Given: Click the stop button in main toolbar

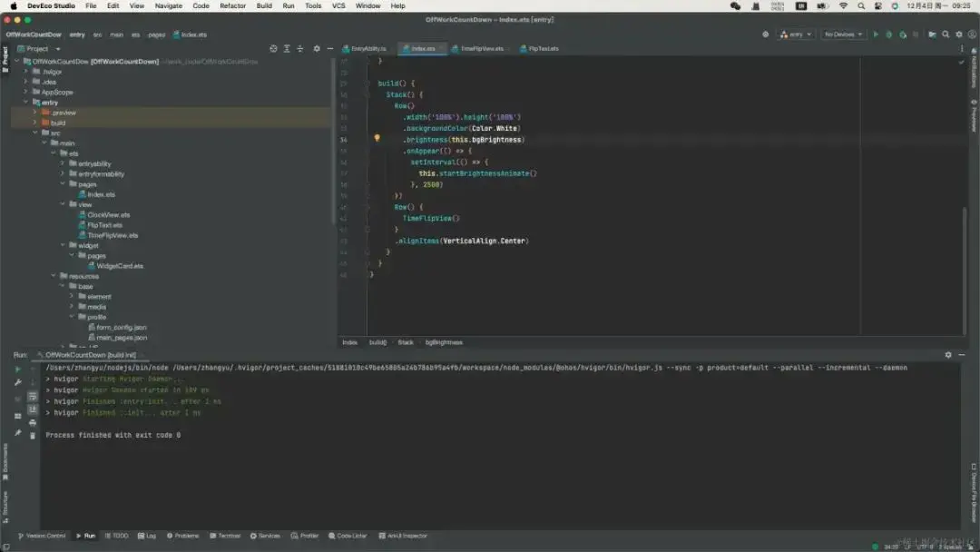Looking at the screenshot, I should 916,34.
